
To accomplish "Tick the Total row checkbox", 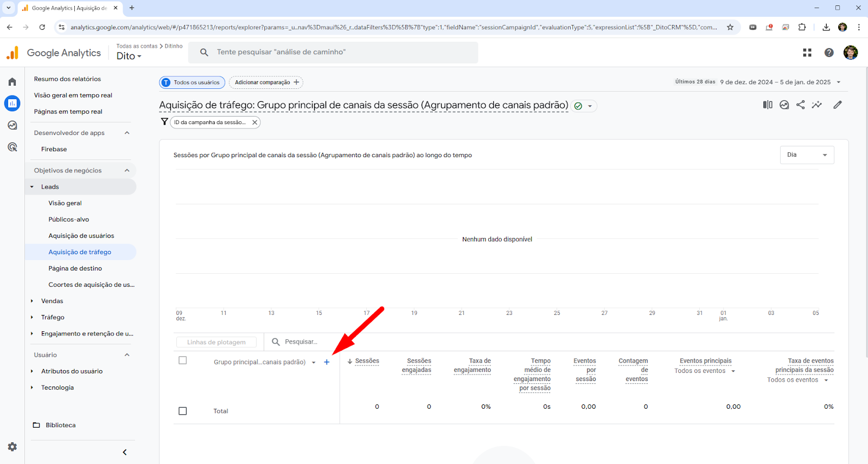I will 183,411.
